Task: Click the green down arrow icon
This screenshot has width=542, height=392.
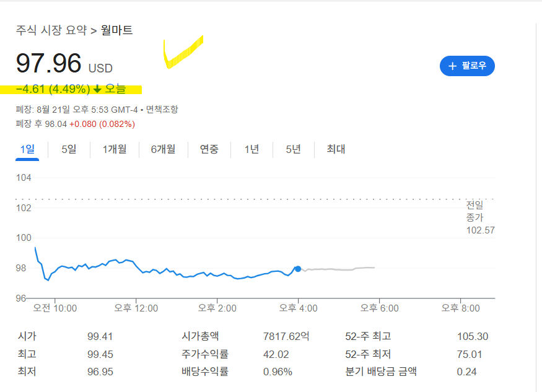Action: coord(97,89)
